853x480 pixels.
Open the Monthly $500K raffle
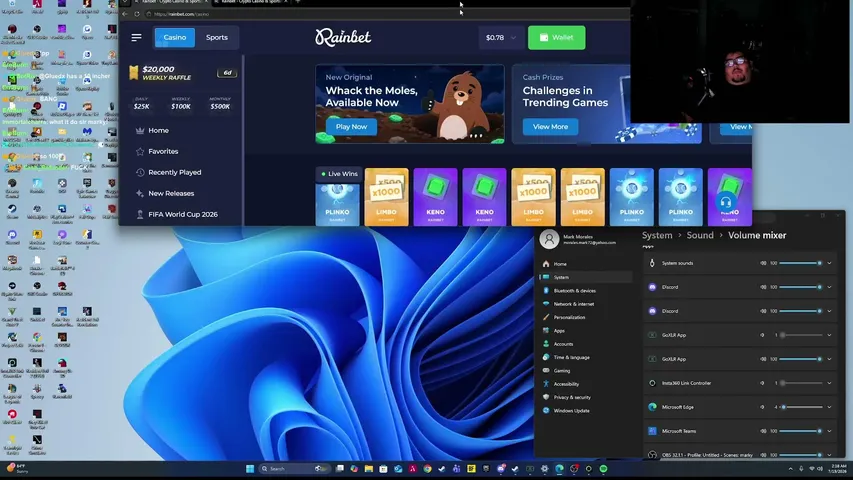[220, 103]
